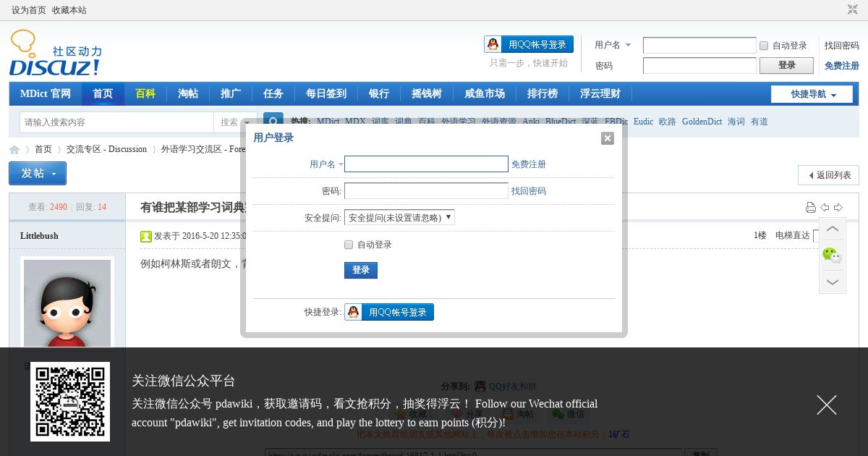Click the header 找回密码 link
The width and height of the screenshot is (868, 456).
pyautogui.click(x=842, y=46)
